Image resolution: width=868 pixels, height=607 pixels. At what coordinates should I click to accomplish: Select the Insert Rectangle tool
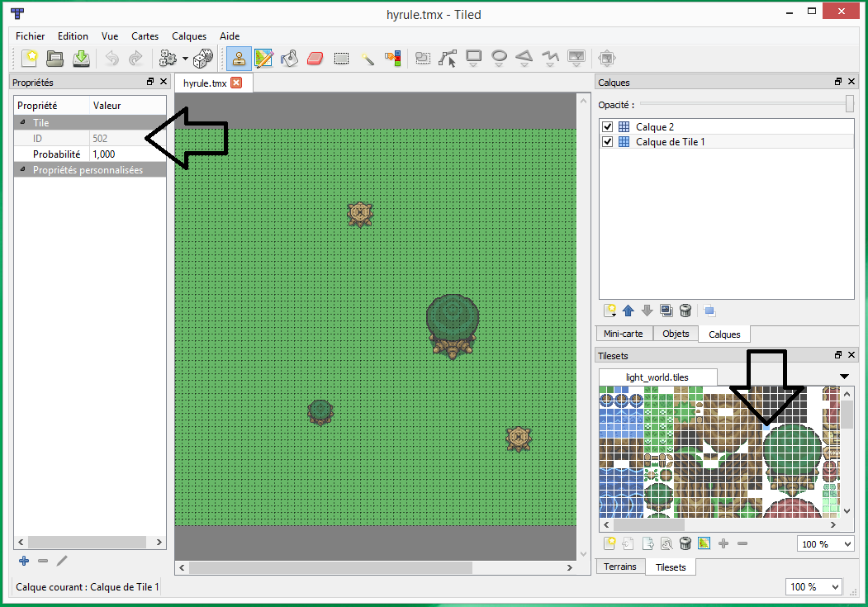click(x=473, y=58)
